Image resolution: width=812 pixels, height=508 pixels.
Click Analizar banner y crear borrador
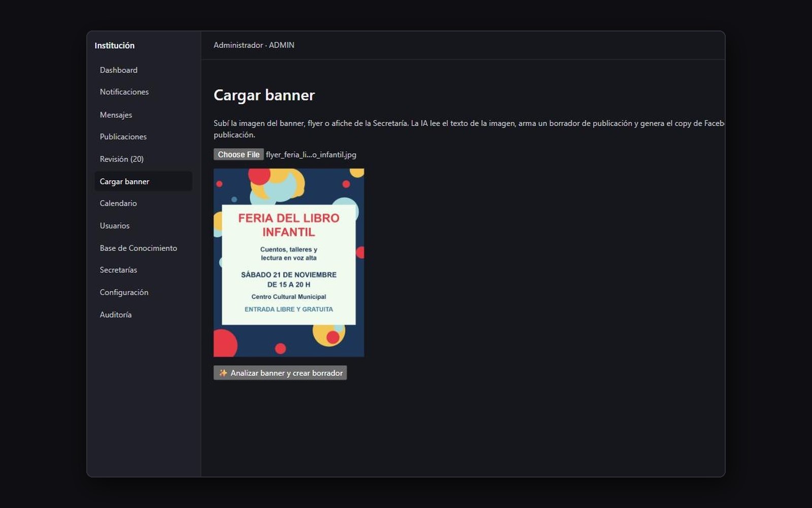280,373
